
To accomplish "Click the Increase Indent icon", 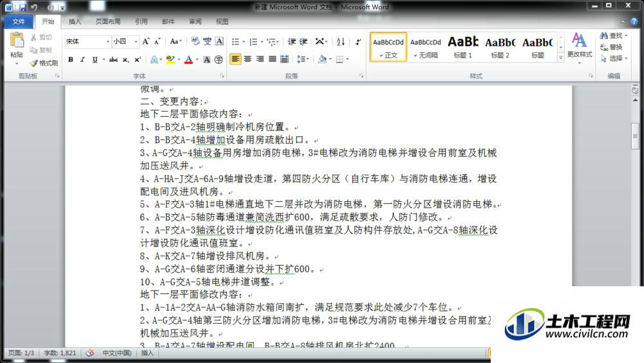I will tap(303, 41).
